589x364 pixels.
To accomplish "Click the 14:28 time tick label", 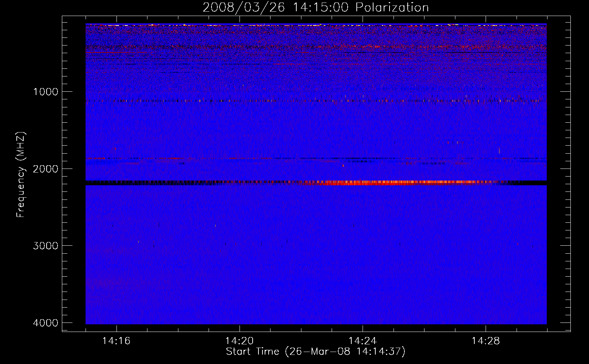I will 486,341.
